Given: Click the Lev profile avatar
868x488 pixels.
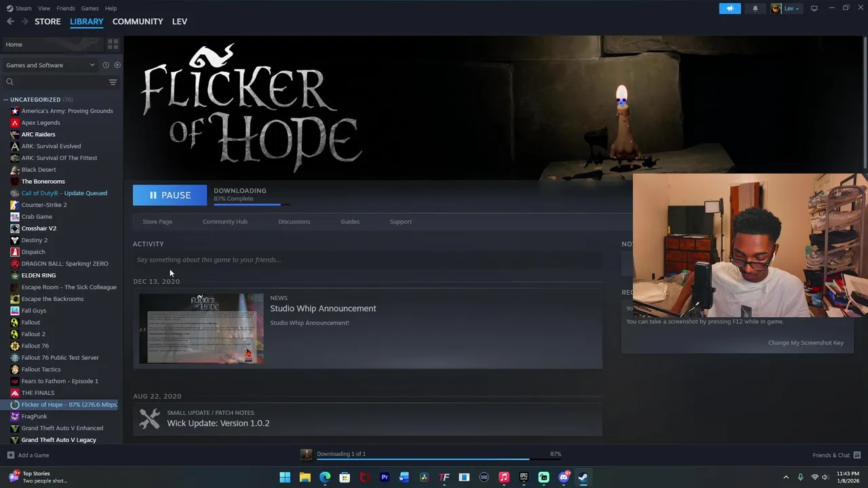Looking at the screenshot, I should point(776,8).
